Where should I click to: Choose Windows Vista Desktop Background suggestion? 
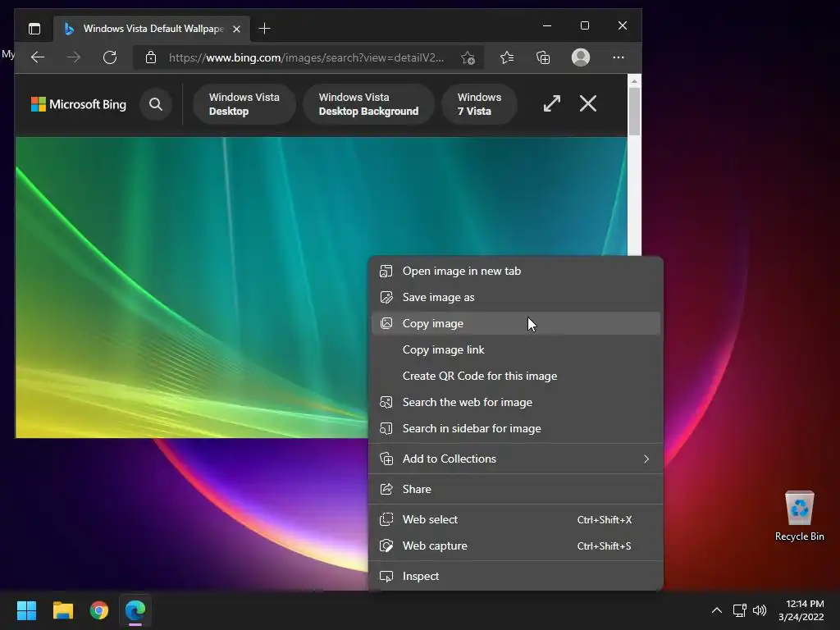click(368, 104)
